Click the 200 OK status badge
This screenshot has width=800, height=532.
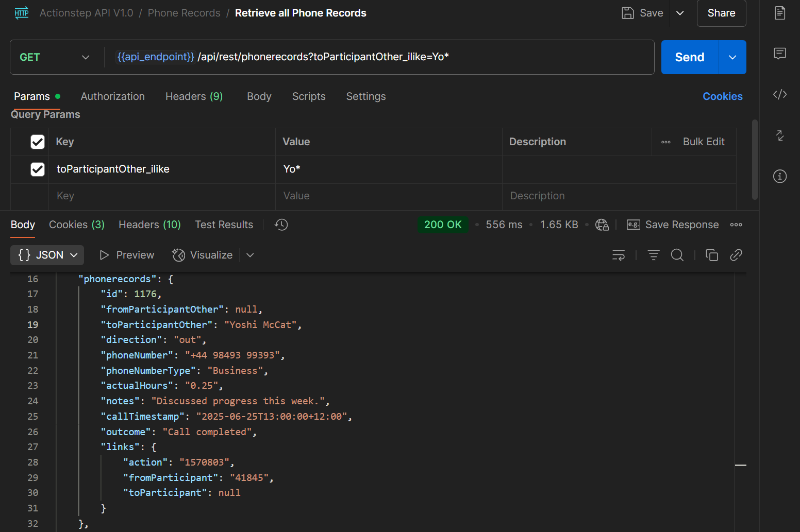pyautogui.click(x=443, y=225)
